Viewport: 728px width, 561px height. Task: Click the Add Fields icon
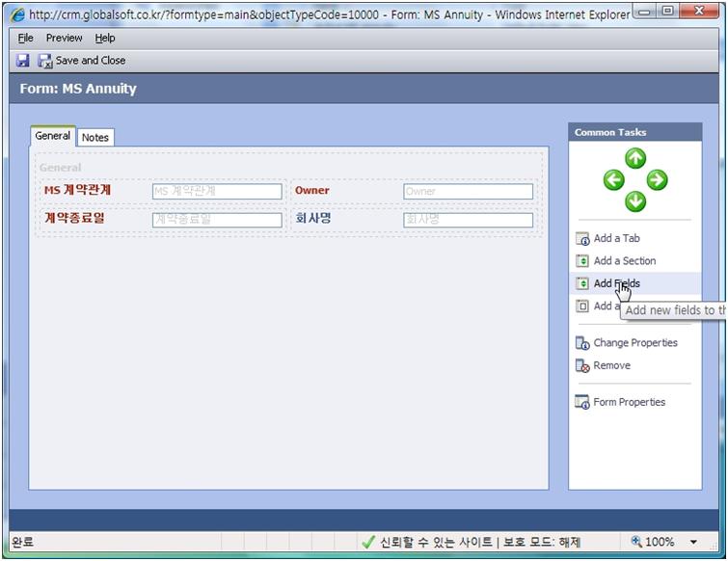(x=582, y=283)
